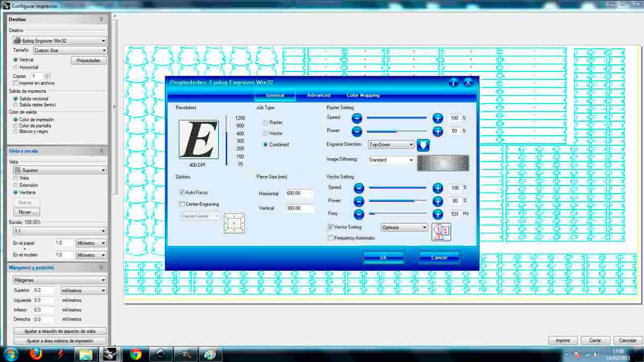Screen dimensions: 644x362
Task: Click the Mover... button
Action: click(x=26, y=212)
